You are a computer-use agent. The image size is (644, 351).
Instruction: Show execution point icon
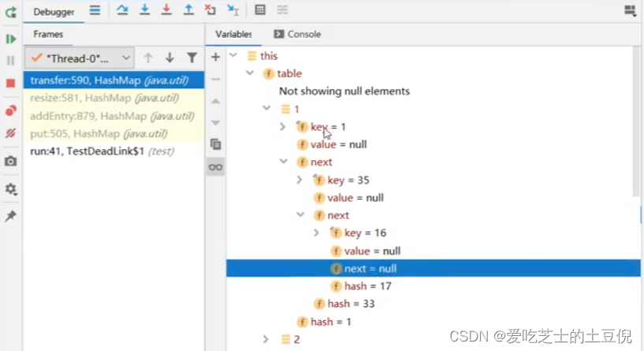point(95,10)
